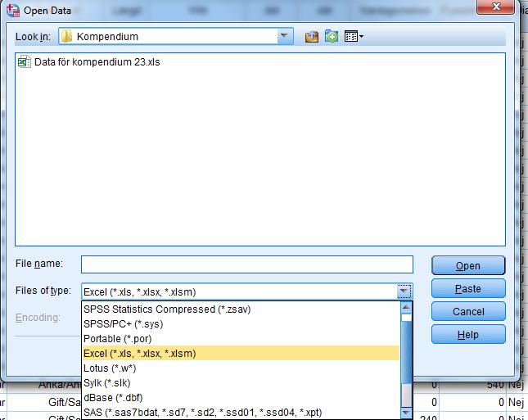Close the Open Data window
The width and height of the screenshot is (528, 420).
point(496,7)
